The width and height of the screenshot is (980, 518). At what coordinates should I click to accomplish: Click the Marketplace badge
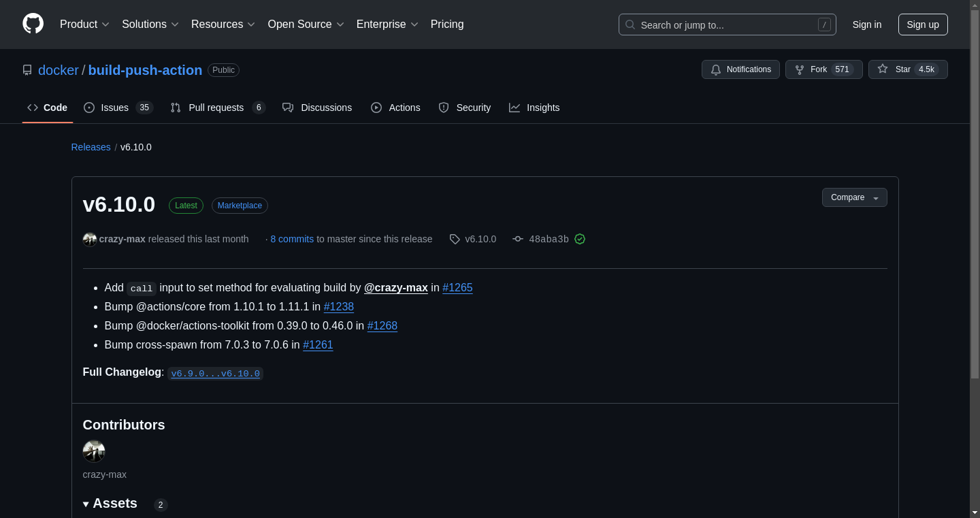pos(240,206)
